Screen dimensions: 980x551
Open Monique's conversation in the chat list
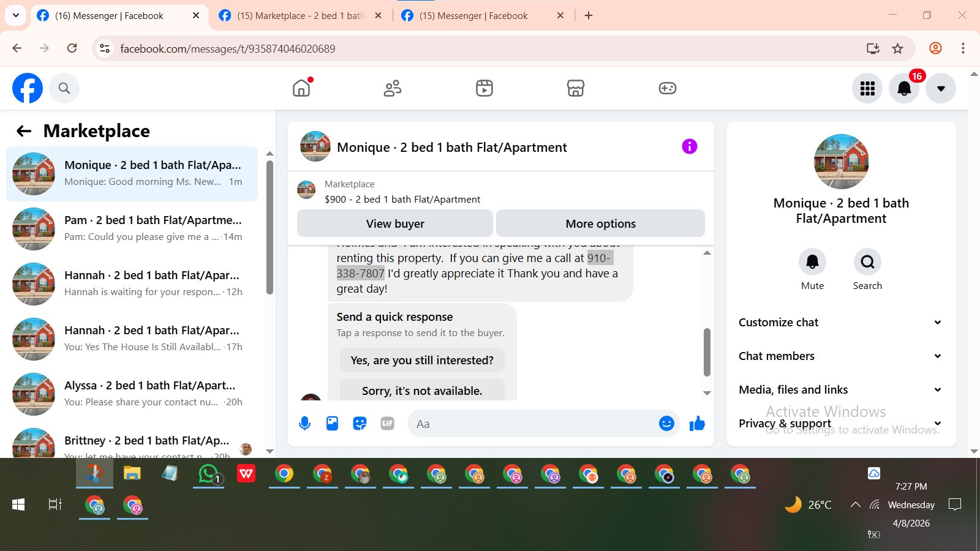coord(132,174)
